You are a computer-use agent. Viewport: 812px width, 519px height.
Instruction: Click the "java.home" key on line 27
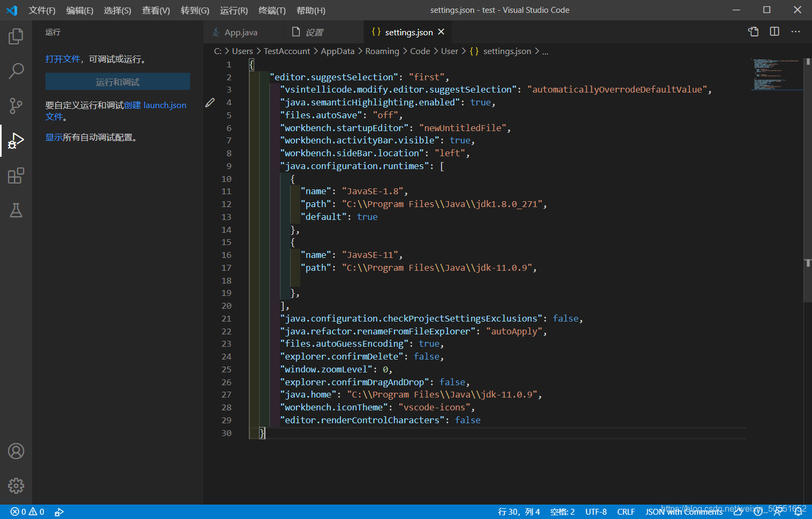(x=308, y=394)
